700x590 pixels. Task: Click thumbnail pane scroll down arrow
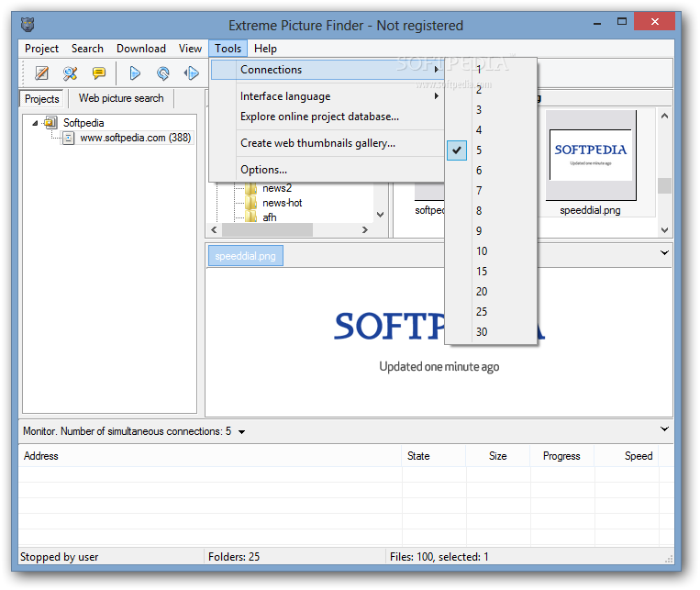664,230
